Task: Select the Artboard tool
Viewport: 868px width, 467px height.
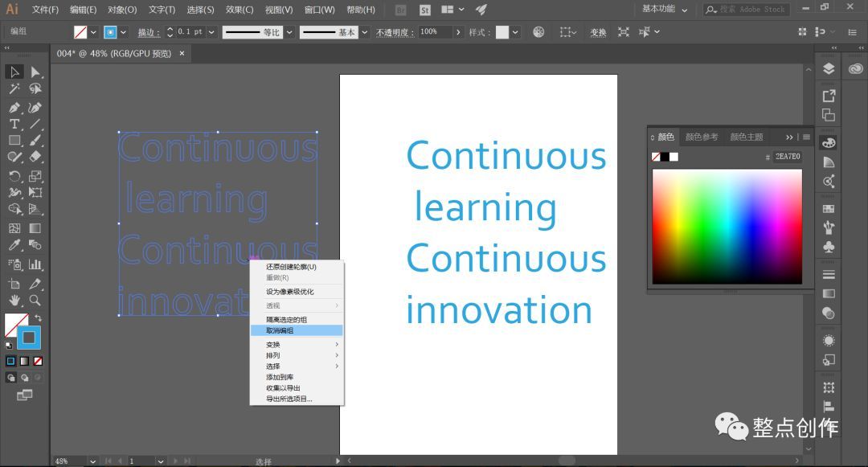Action: 14,284
